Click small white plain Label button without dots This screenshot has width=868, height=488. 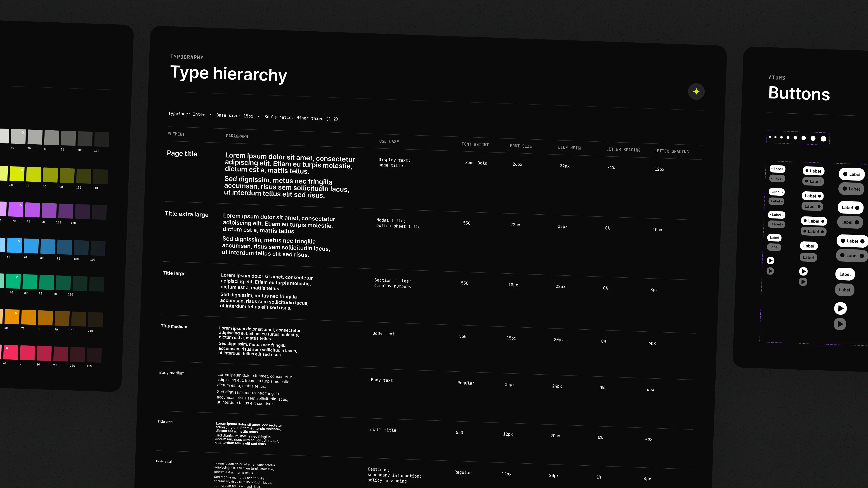[774, 237]
